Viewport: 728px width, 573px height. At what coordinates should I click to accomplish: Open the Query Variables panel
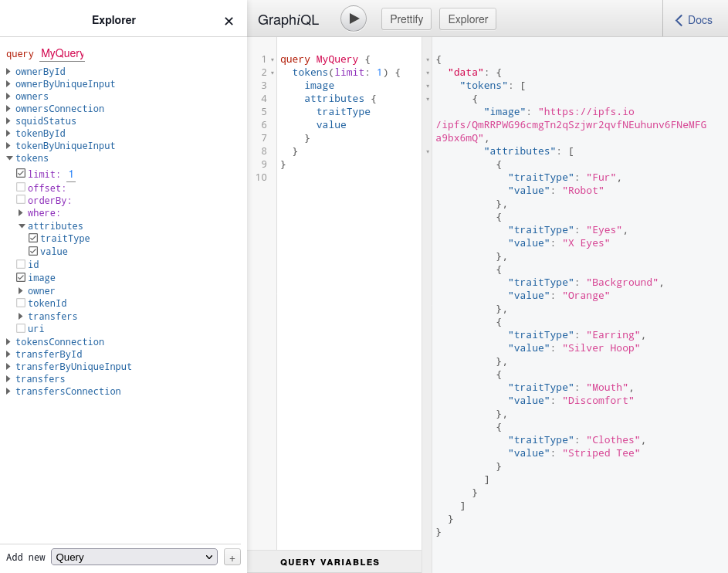(330, 562)
